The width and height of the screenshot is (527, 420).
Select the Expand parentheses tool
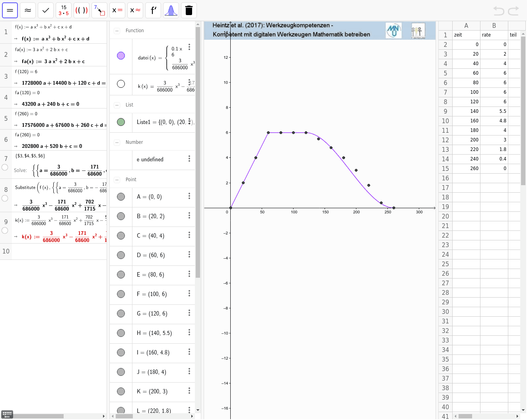82,10
